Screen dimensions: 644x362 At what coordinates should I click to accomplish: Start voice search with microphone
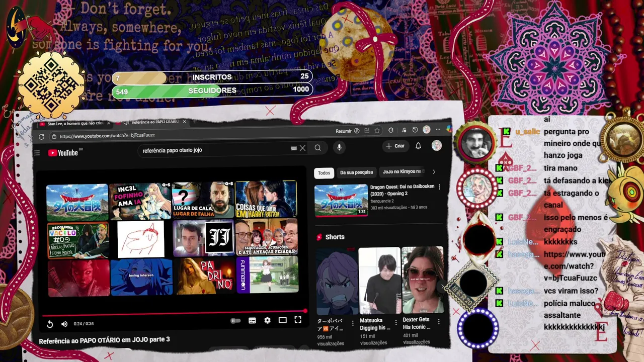click(x=339, y=147)
